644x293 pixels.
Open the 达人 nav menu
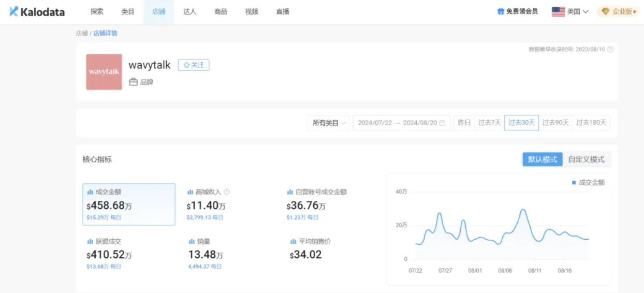pos(190,11)
